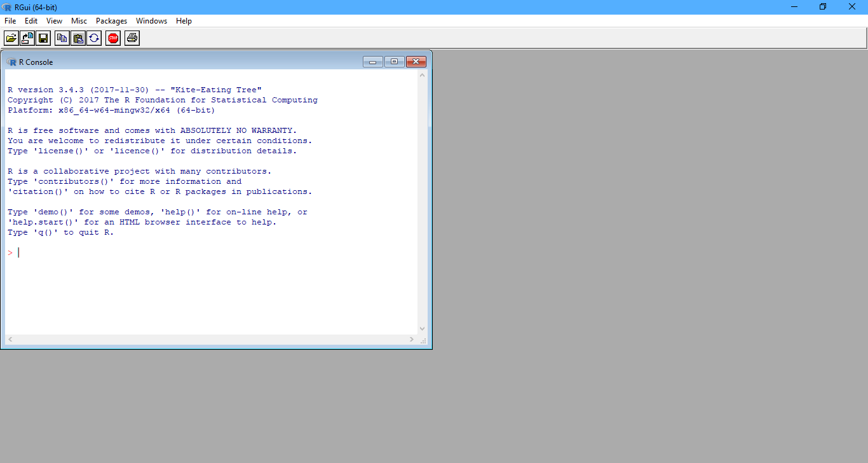The height and width of the screenshot is (463, 868).
Task: Click the 'contributors()' text in console
Action: pos(74,181)
